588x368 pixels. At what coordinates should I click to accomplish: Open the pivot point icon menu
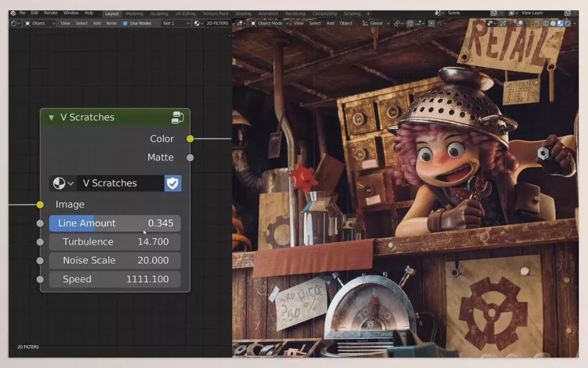pyautogui.click(x=399, y=23)
